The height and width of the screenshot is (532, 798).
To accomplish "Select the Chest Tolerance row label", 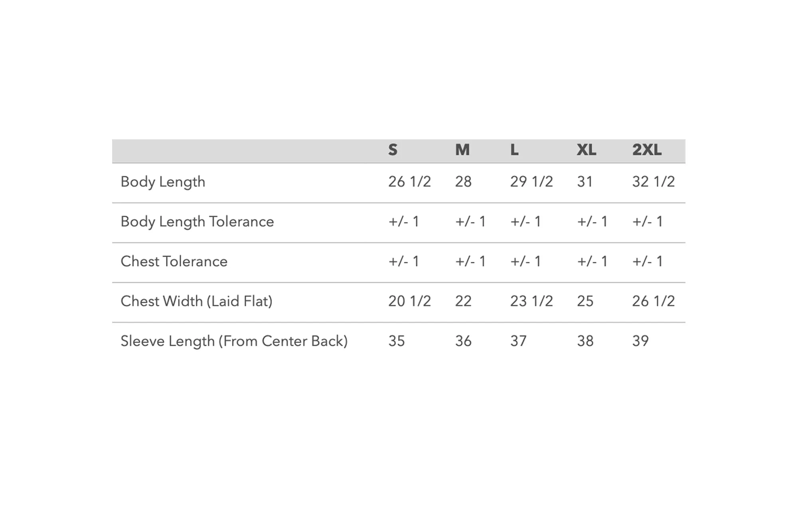I will (x=174, y=261).
